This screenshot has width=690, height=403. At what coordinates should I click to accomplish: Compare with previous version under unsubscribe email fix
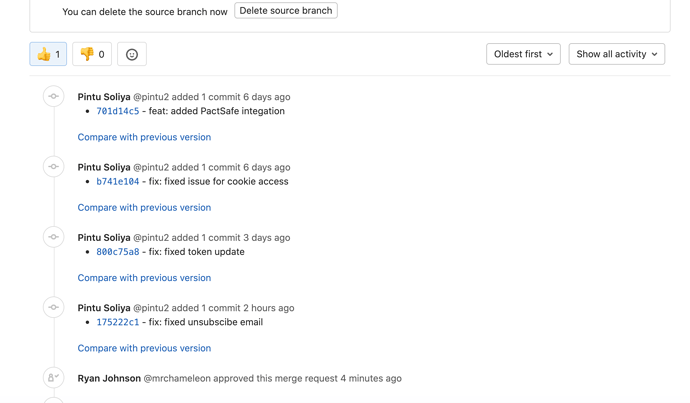tap(144, 348)
